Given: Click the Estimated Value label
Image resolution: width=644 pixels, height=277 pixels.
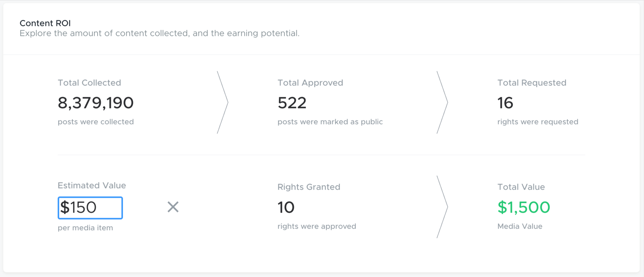Looking at the screenshot, I should pyautogui.click(x=92, y=185).
